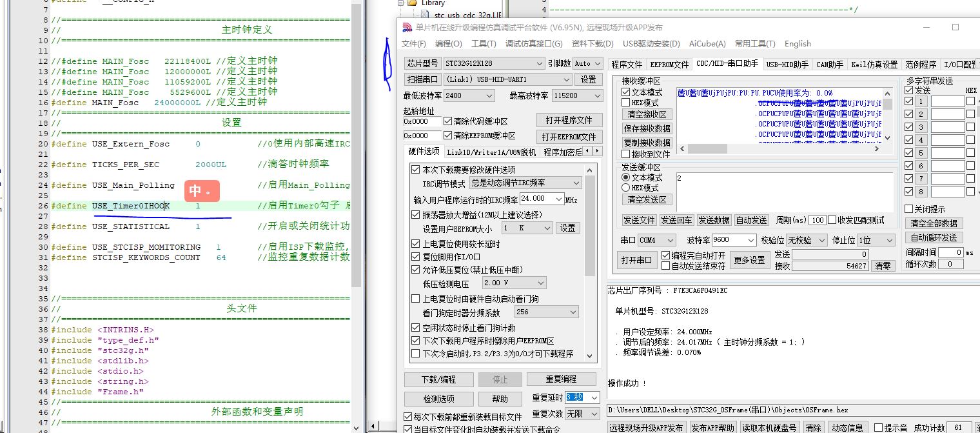
Task: Open the 波特率 9600 combo box
Action: (750, 240)
